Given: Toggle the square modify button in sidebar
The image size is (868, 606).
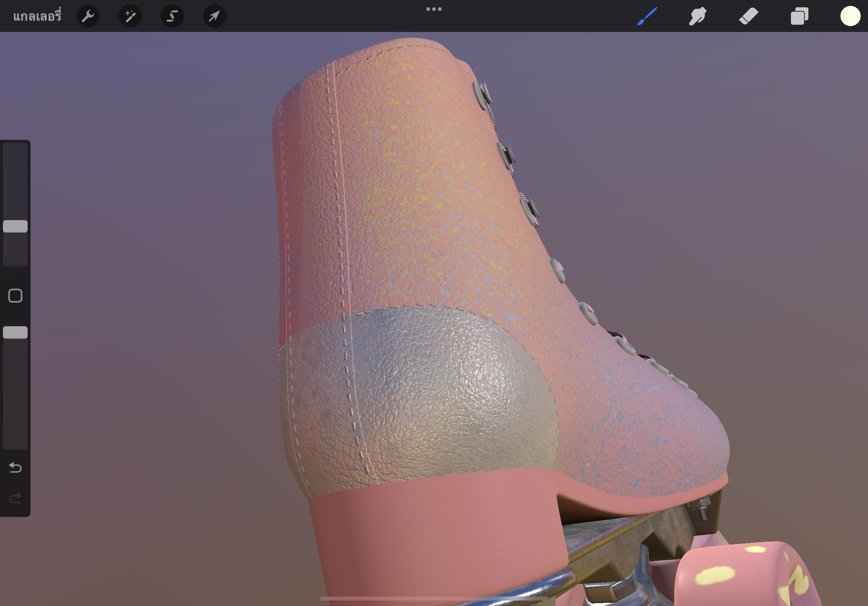Looking at the screenshot, I should click(15, 296).
